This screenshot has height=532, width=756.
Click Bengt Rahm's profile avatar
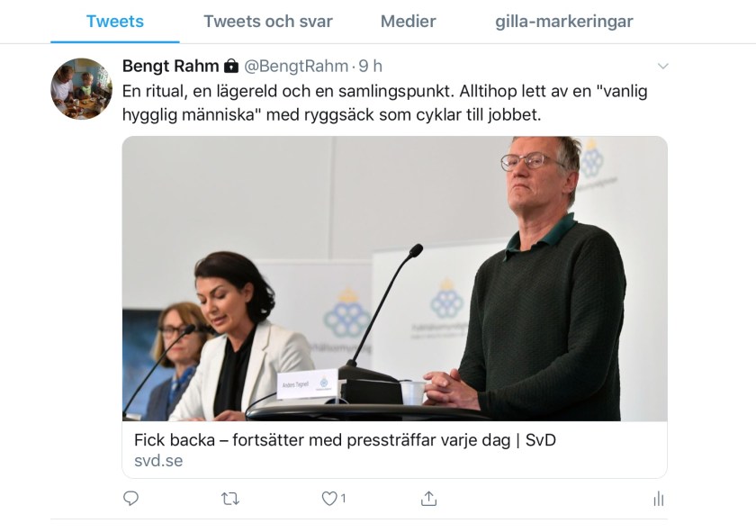(x=81, y=89)
